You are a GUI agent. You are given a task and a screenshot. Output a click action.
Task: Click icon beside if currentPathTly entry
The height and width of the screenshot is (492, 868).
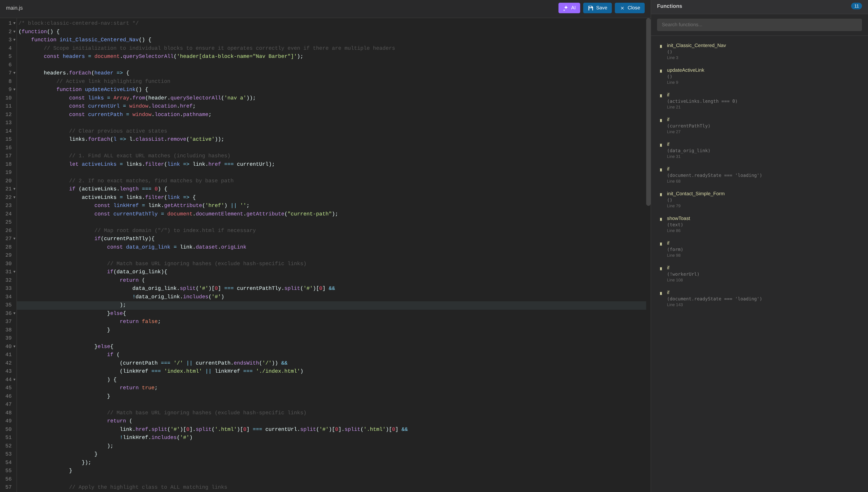(x=661, y=120)
